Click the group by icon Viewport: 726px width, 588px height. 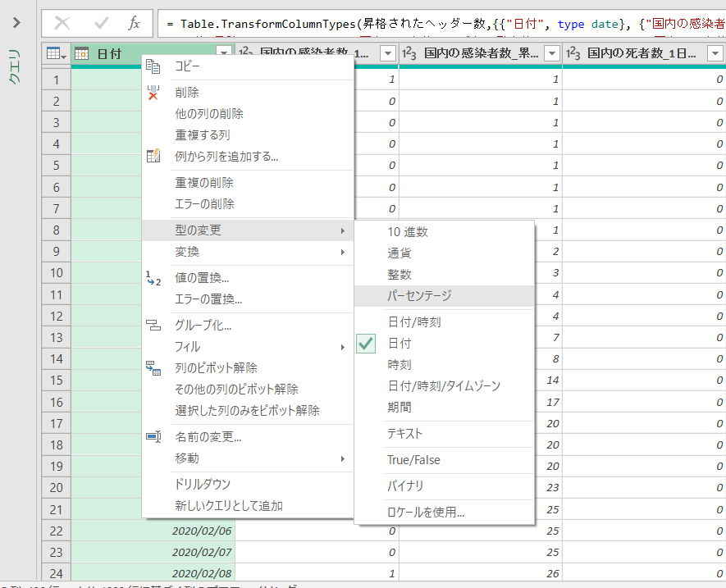[153, 326]
